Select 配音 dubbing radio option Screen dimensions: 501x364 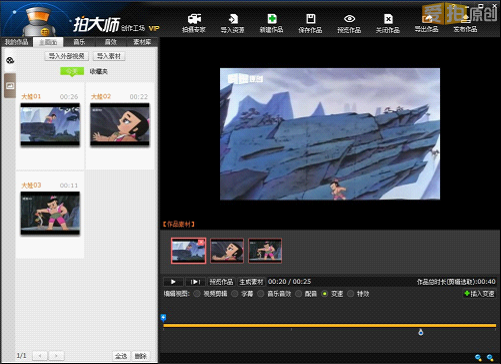pos(298,294)
